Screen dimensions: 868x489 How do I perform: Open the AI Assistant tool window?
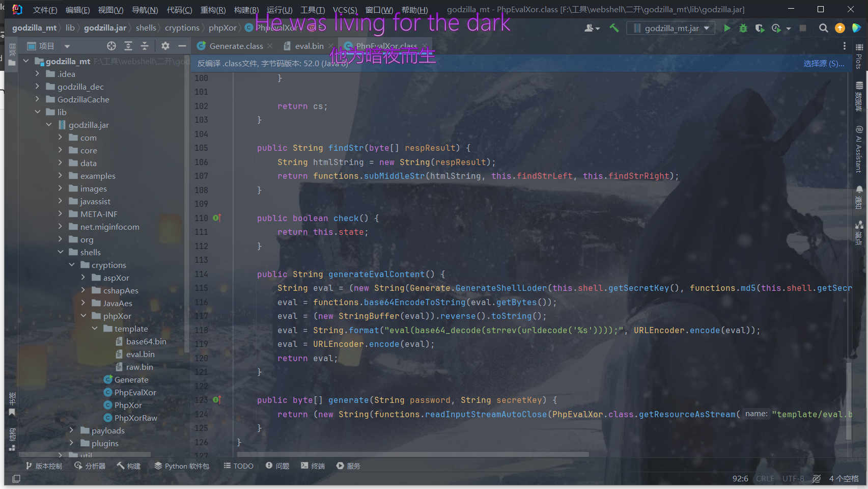click(x=859, y=149)
